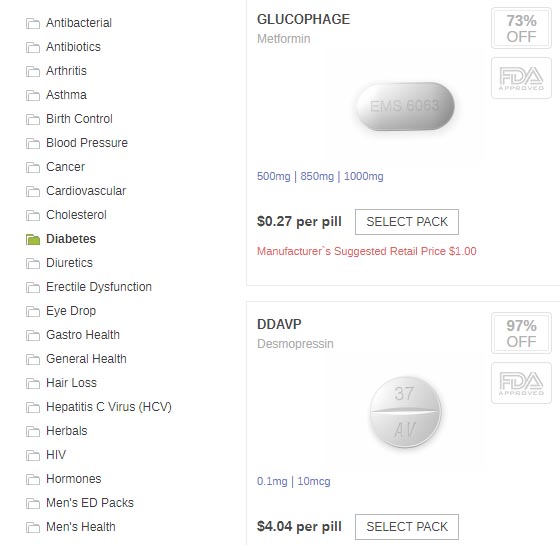560x545 pixels.
Task: Choose the 850mg dosage link
Action: pos(317,176)
